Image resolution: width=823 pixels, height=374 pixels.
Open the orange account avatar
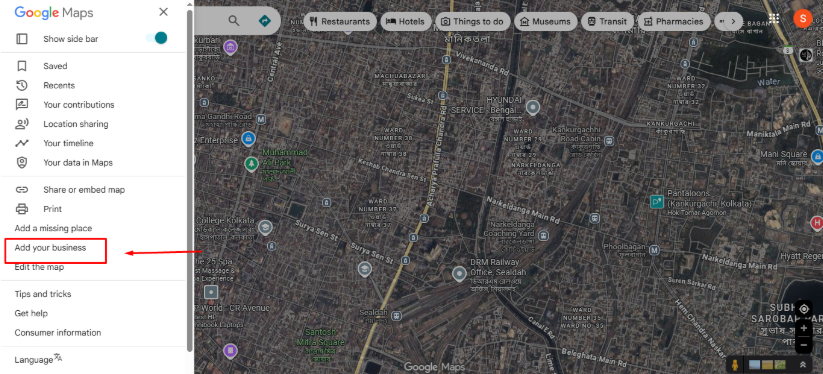(x=802, y=18)
